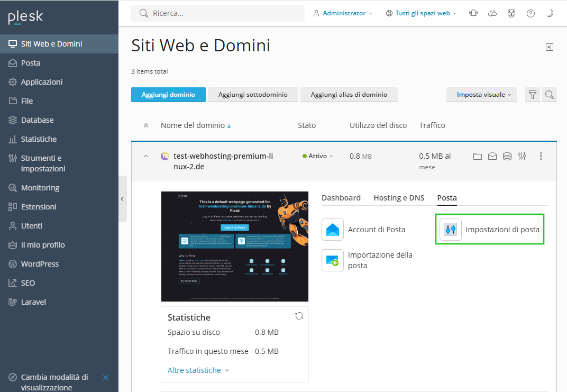Open domain mail envelope icon
Viewport: 567px width, 392px height.
point(492,156)
